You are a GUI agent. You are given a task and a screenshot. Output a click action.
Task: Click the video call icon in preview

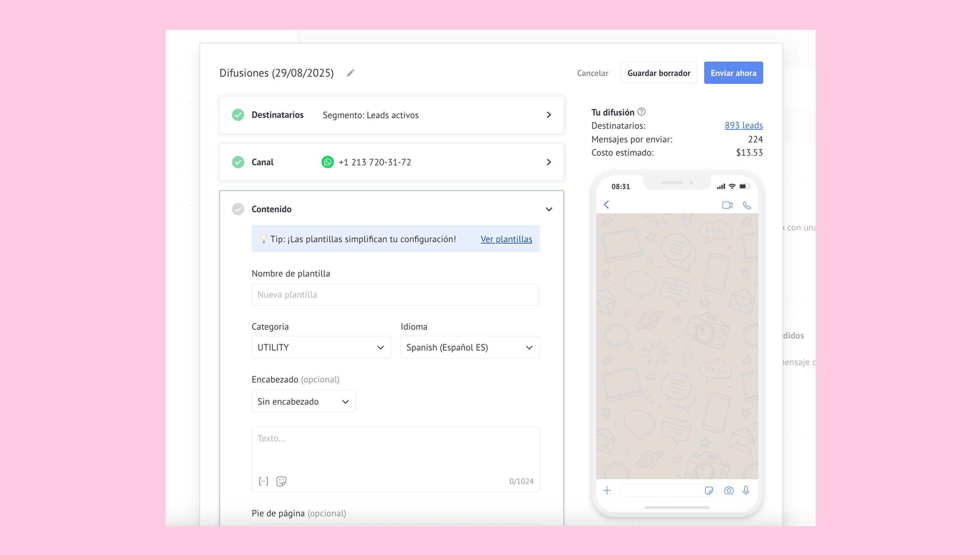click(727, 205)
